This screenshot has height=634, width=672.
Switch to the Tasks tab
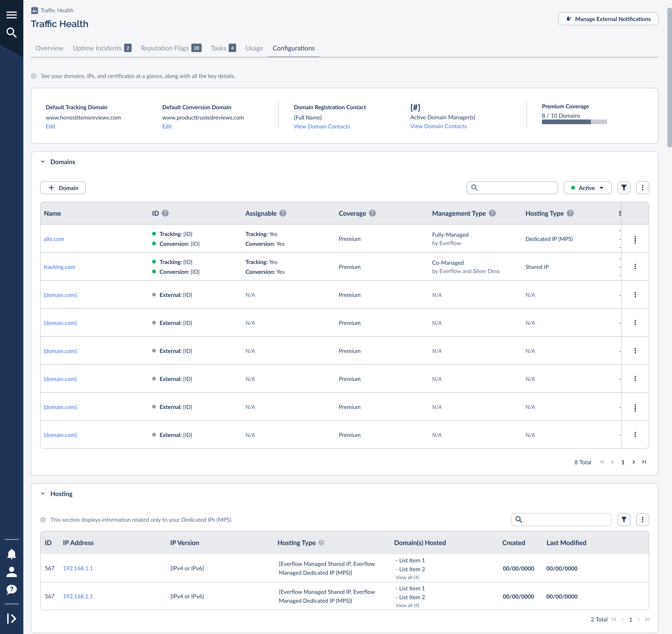[x=223, y=48]
